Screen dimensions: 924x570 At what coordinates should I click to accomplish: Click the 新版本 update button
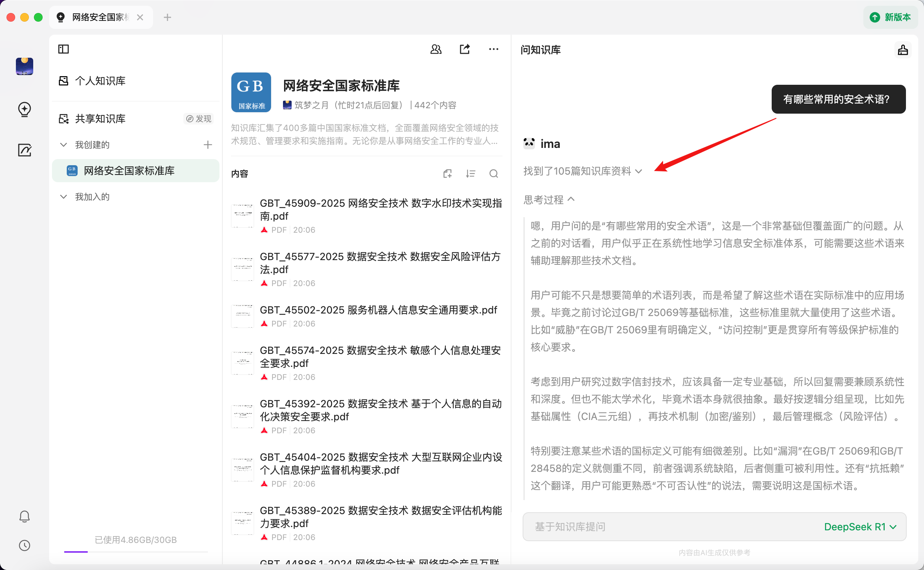coord(890,17)
